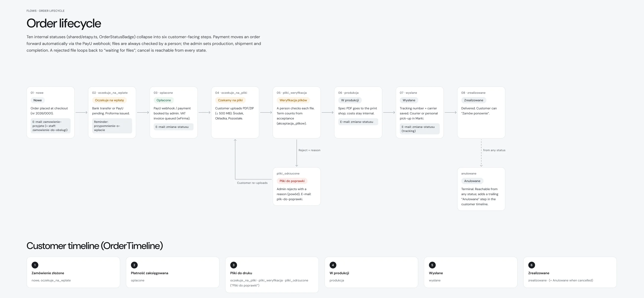Image resolution: width=644 pixels, height=298 pixels.
Task: Click the 'Czekamy na pliki' badge
Action: pos(230,100)
